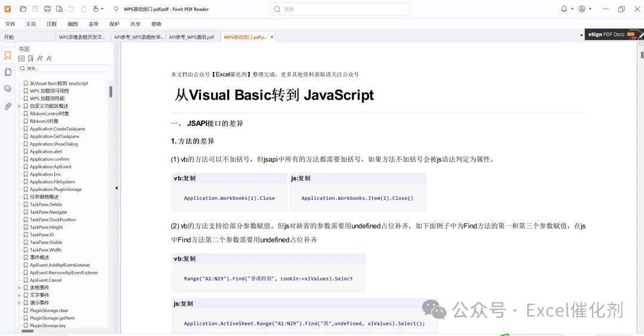Switch to the WPS多维表格开发文 document tab
The height and width of the screenshot is (336, 644).
[x=82, y=37]
